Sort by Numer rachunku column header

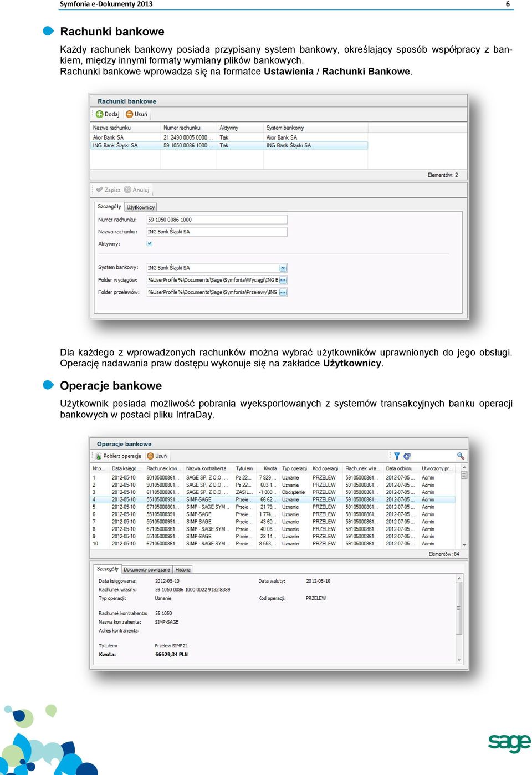(189, 128)
